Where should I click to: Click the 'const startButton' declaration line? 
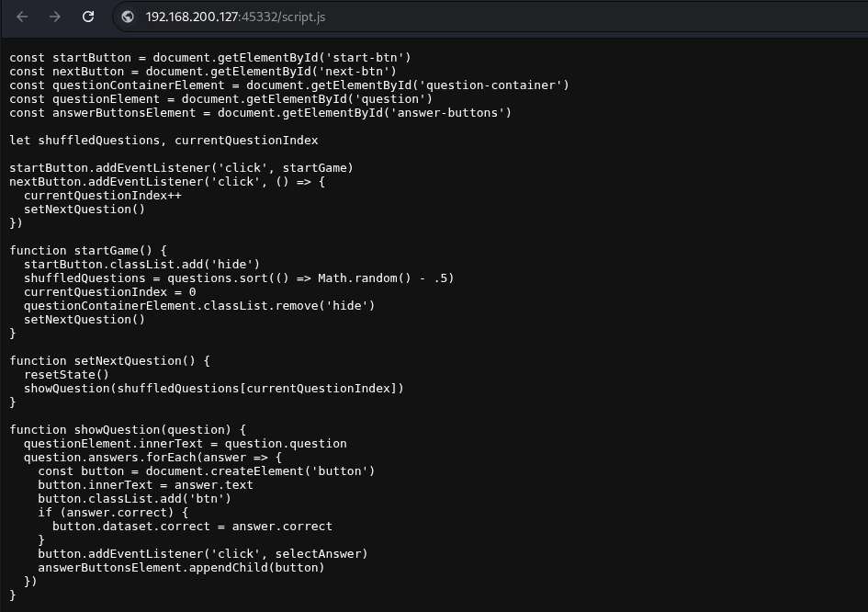(209, 58)
